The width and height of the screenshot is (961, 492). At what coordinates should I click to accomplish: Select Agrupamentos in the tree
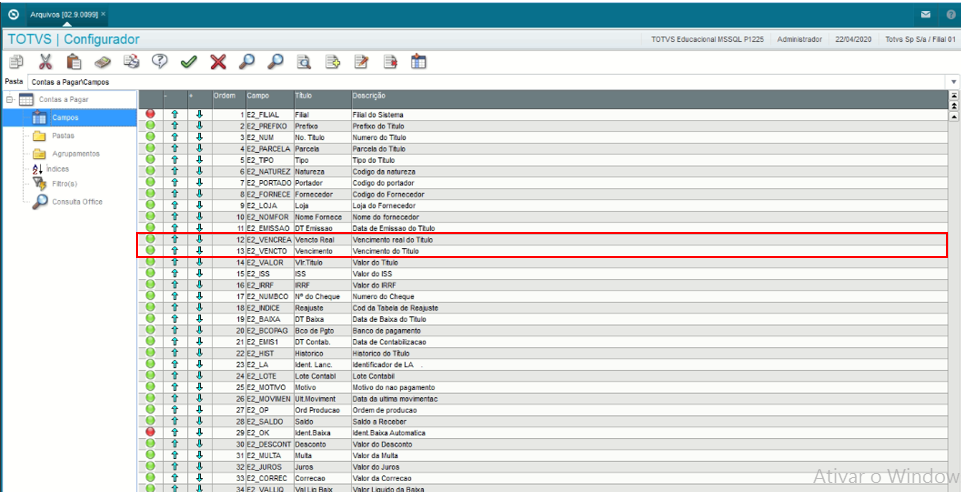76,154
